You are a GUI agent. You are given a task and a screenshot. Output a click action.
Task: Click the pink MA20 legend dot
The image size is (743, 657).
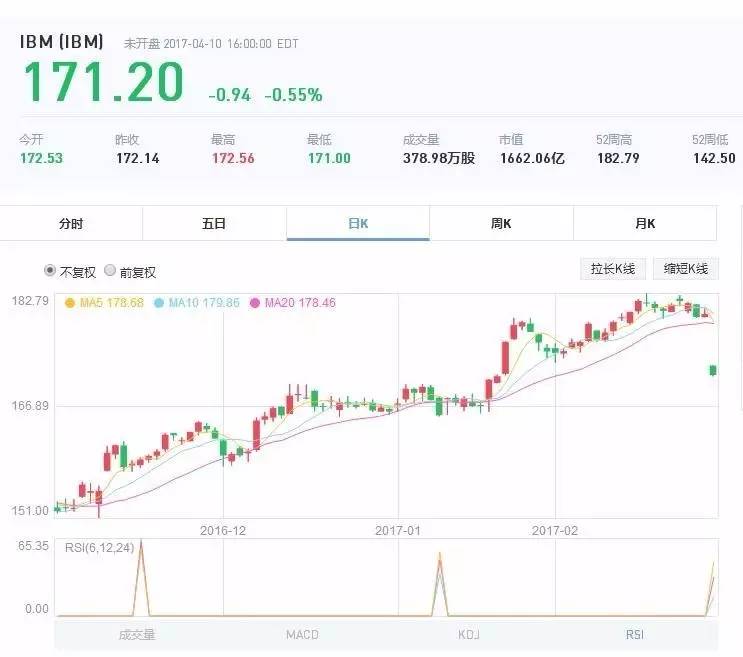click(255, 303)
